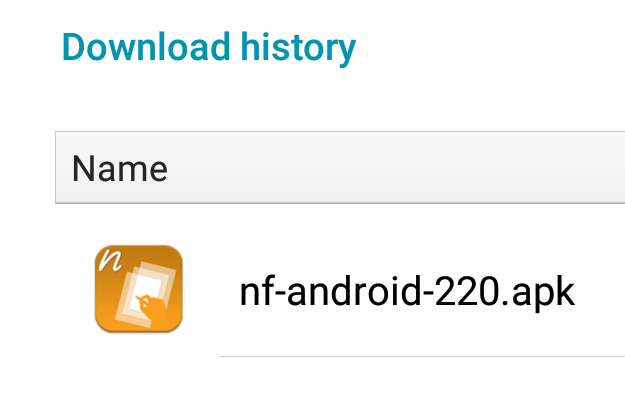Click the white cursive n on the icon

110,259
